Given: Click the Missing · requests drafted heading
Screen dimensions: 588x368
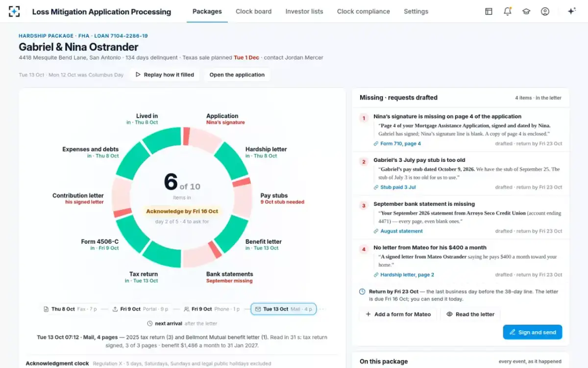Looking at the screenshot, I should 398,98.
